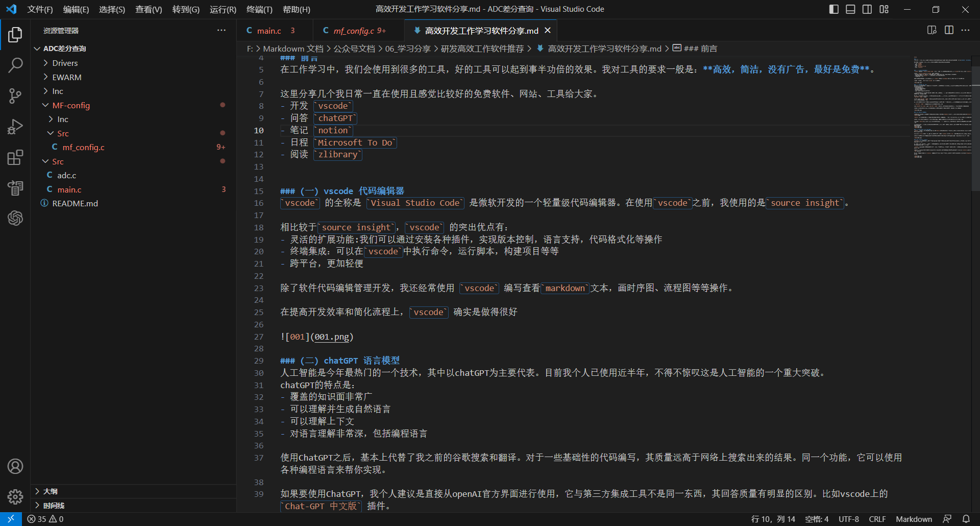Open README.md in the file tree
This screenshot has width=980, height=526.
[75, 203]
